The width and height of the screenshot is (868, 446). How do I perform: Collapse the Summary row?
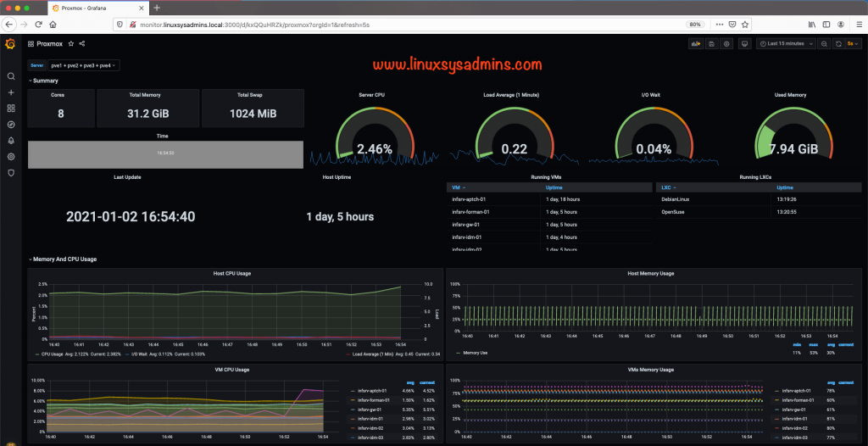[43, 81]
